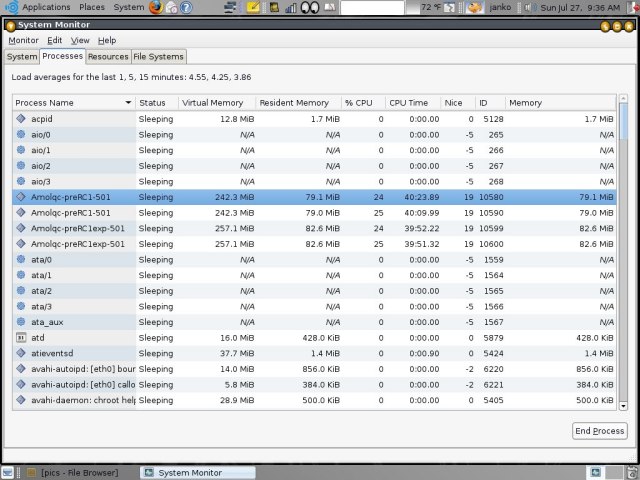Click the atd process calendar icon
Image resolution: width=640 pixels, height=480 pixels.
21,338
